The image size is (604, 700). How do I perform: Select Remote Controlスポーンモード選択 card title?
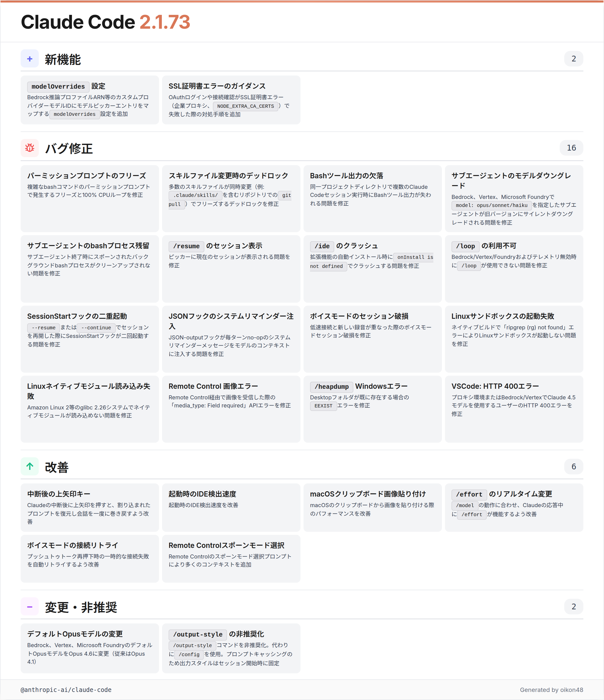point(226,545)
